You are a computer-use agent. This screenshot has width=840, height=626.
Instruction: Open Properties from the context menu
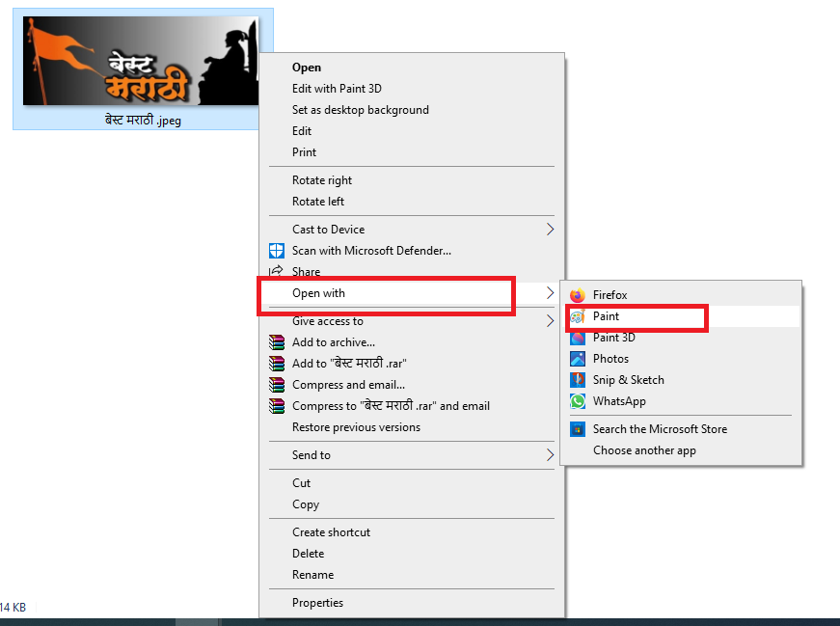[x=317, y=603]
